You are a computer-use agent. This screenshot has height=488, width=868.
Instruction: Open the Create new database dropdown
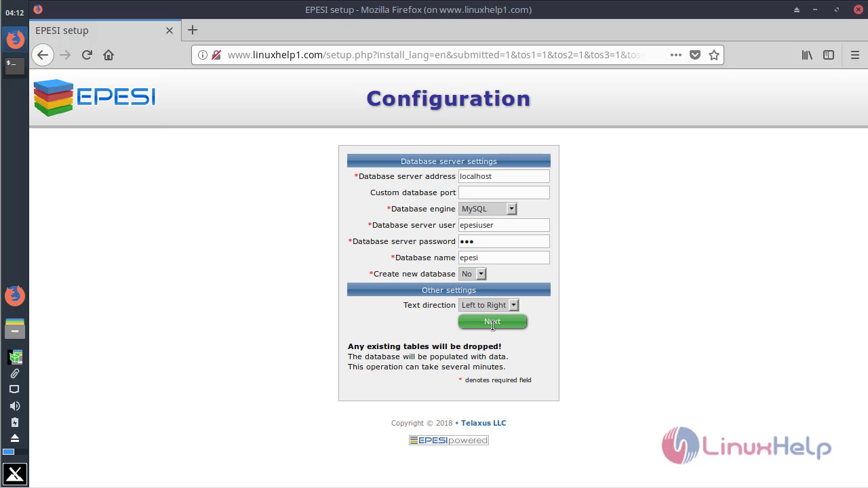[473, 274]
